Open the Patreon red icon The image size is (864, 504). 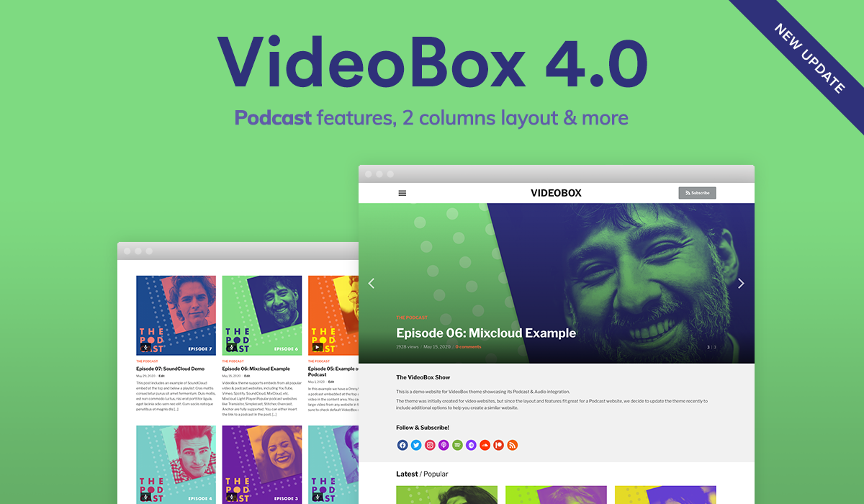498,445
